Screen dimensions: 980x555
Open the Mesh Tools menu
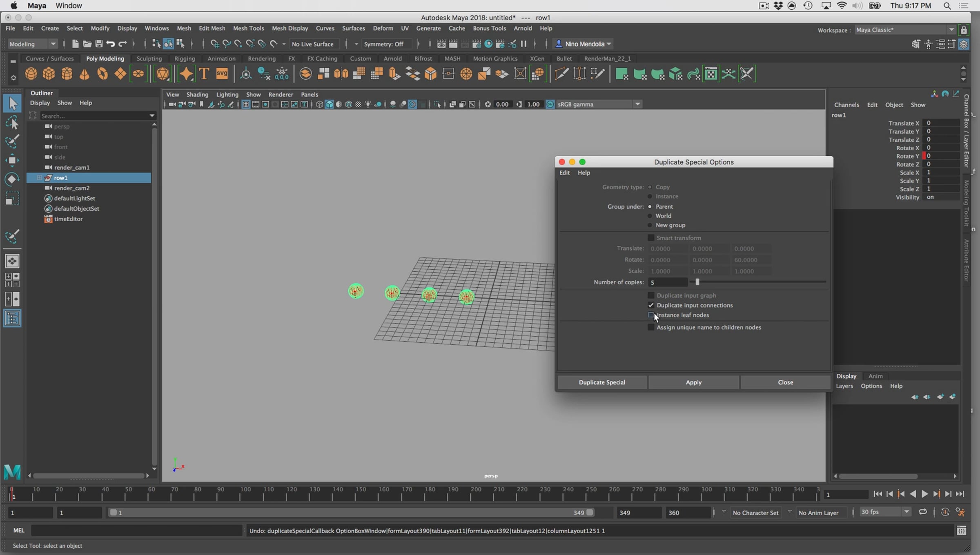coord(248,28)
